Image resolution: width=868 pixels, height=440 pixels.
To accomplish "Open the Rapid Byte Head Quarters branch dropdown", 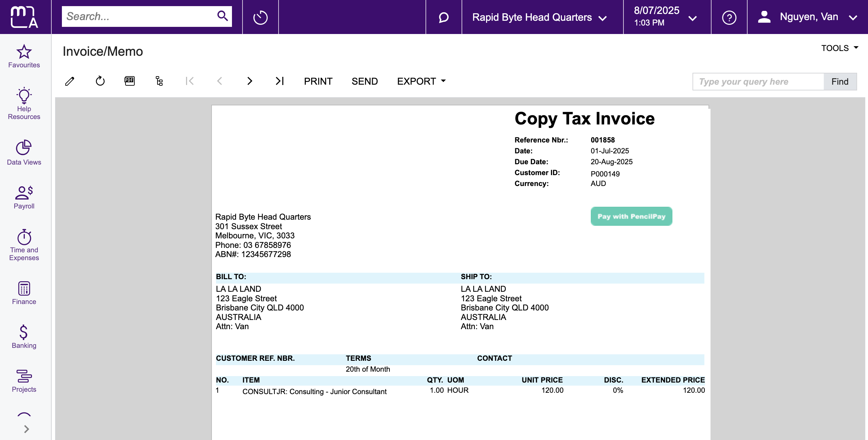I will (x=540, y=17).
